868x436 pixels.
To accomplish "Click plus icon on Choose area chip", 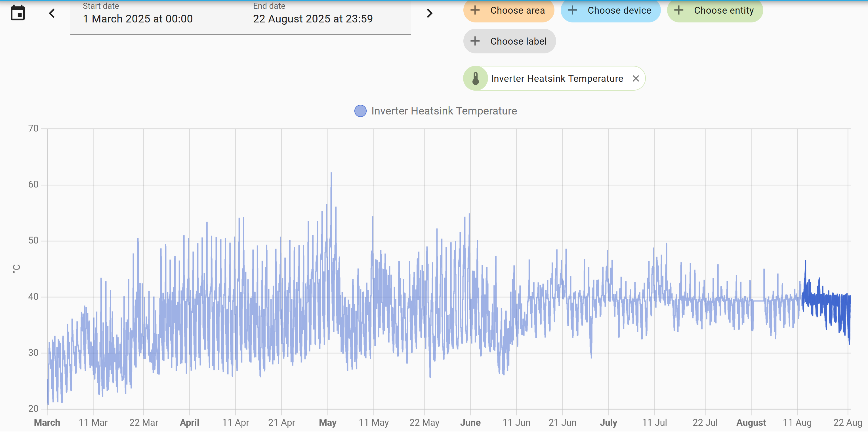I will click(x=475, y=11).
